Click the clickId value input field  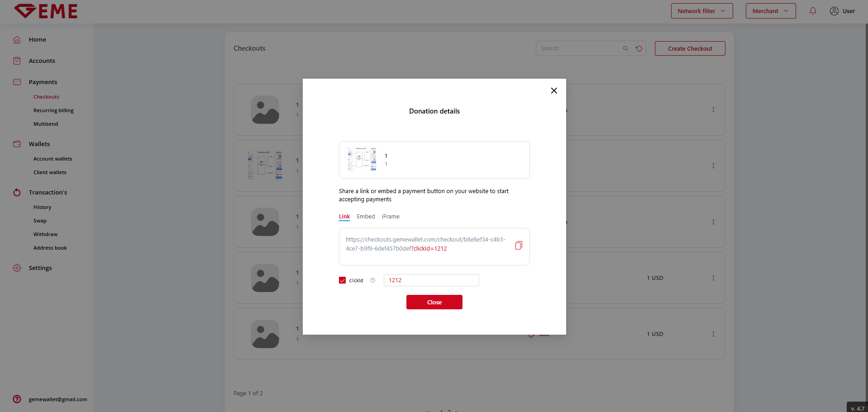431,280
